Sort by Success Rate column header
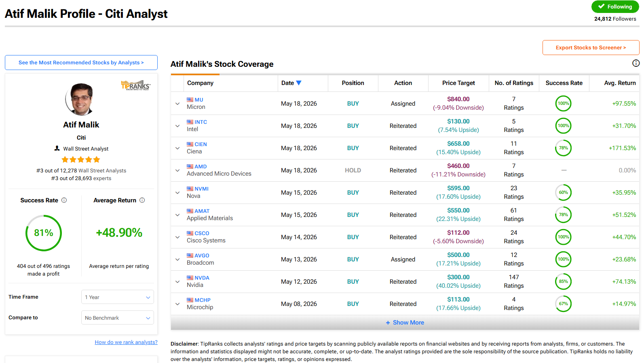644x363 pixels. (564, 83)
